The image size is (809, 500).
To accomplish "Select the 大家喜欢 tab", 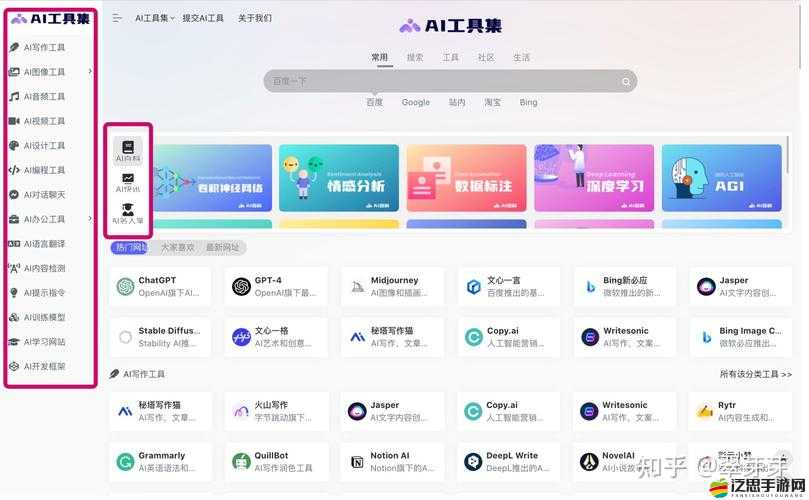I will [177, 248].
